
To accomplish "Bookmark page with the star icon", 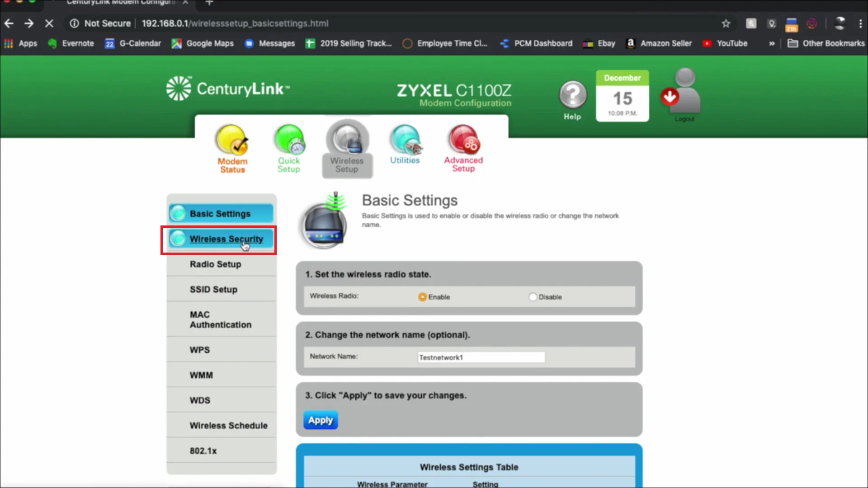I will (726, 23).
